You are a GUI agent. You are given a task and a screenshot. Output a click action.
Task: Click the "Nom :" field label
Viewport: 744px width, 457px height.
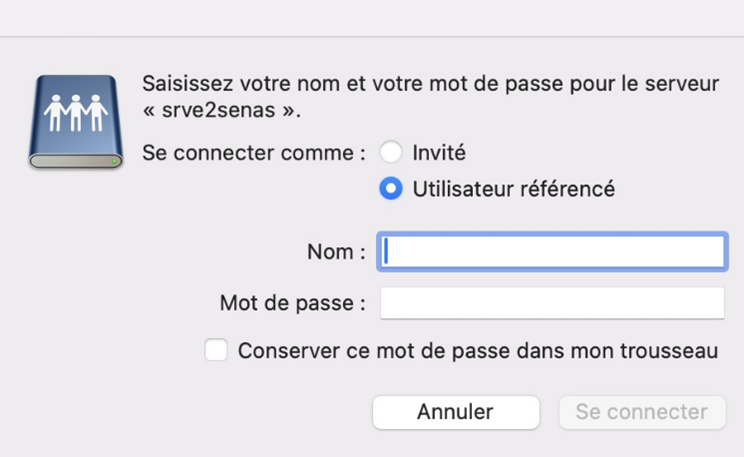point(336,252)
